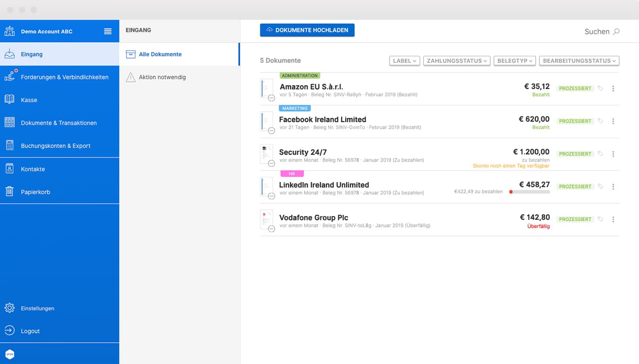639x364 pixels.
Task: Click the hexagon logo at sidebar bottom
Action: [9, 354]
